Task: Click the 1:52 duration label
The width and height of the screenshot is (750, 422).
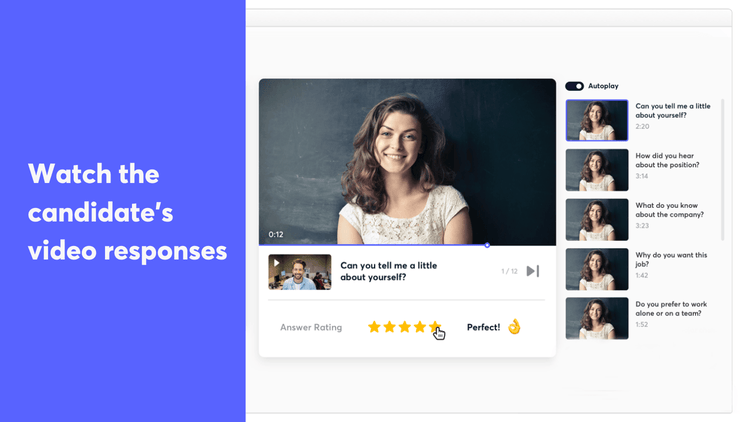Action: tap(641, 324)
